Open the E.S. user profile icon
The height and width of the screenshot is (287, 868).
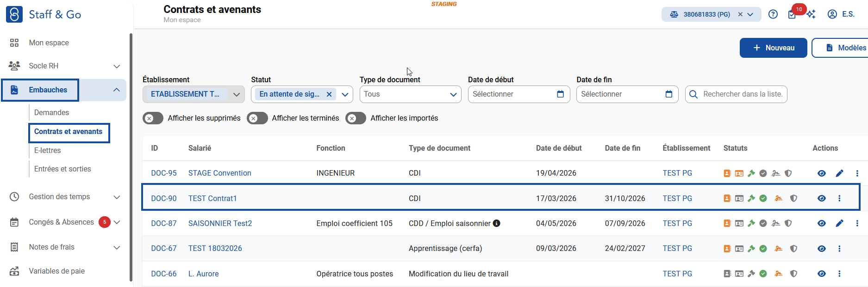pos(832,14)
